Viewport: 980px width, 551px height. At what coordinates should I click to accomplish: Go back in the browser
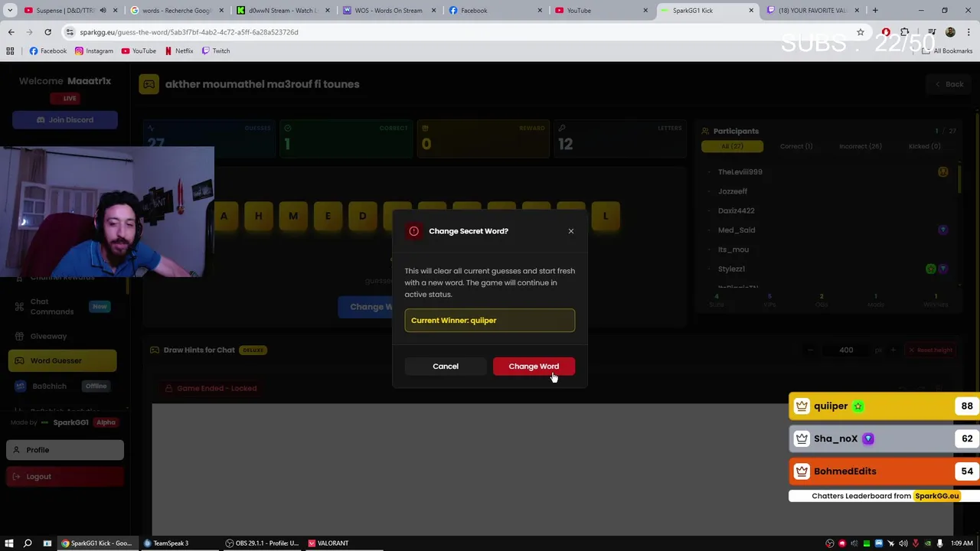pyautogui.click(x=11, y=32)
